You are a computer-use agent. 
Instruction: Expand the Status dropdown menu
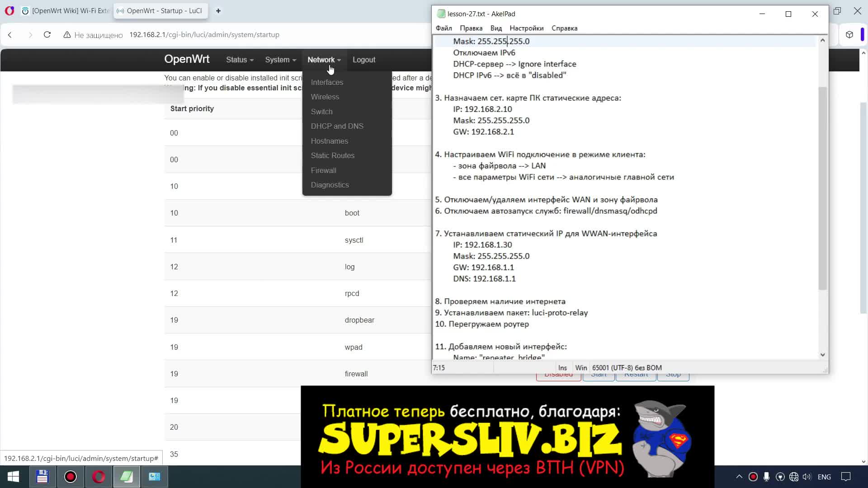coord(240,60)
